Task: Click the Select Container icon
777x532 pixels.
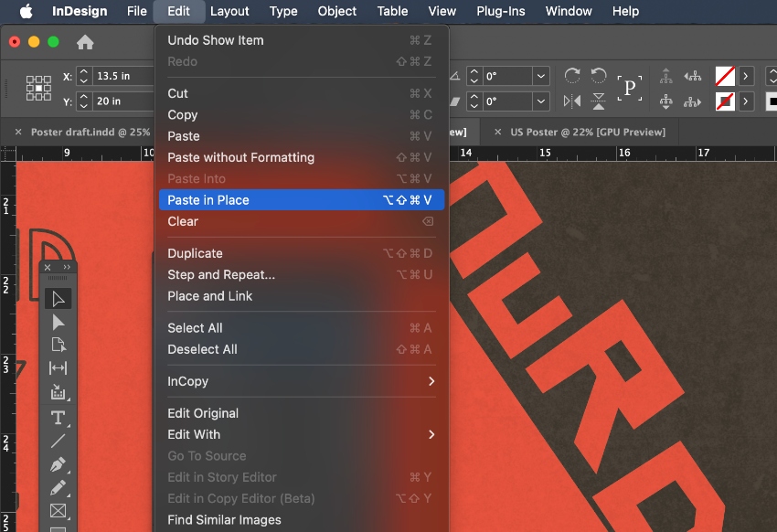Action: [666, 76]
